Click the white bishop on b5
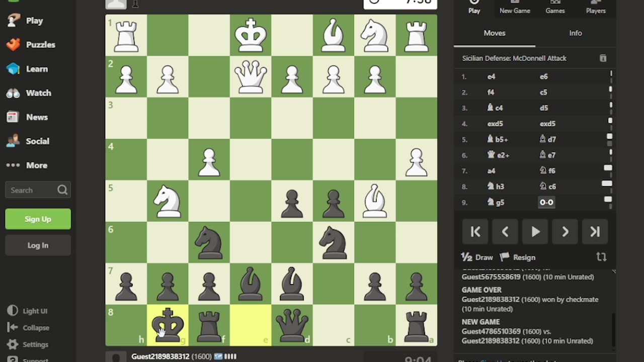This screenshot has width=644, height=362. [375, 201]
